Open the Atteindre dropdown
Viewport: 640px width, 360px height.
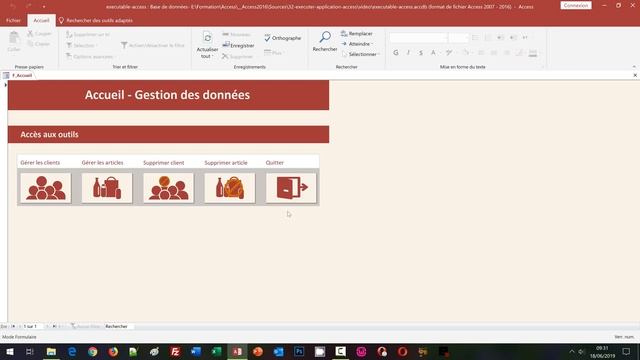pyautogui.click(x=358, y=44)
